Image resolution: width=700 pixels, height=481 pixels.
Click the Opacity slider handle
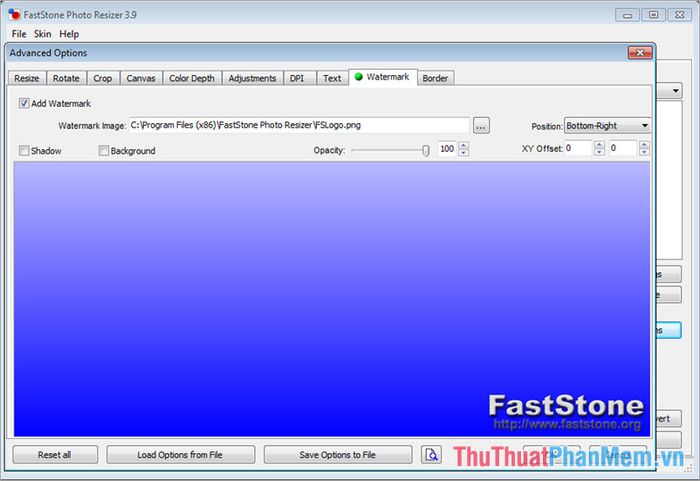click(425, 151)
